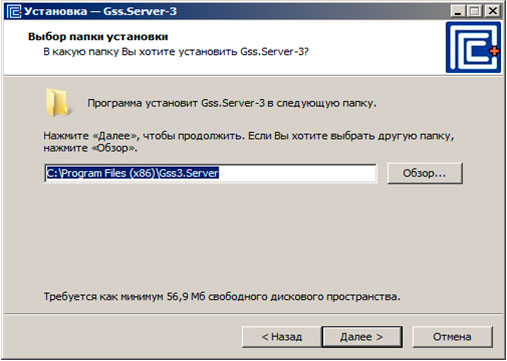Click the yellow folder icon
The width and height of the screenshot is (507, 361).
57,103
